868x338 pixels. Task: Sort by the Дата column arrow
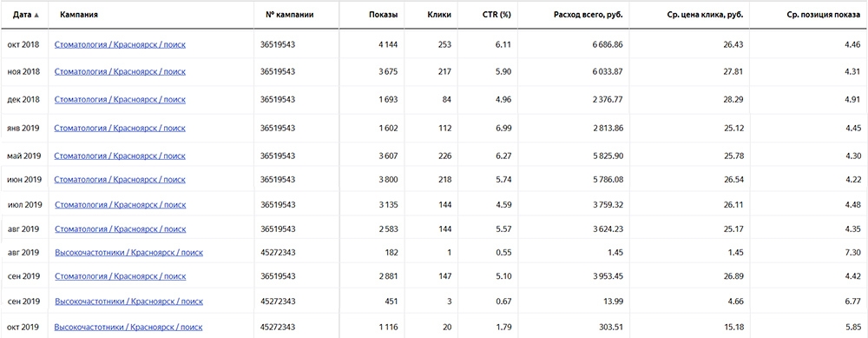[36, 16]
